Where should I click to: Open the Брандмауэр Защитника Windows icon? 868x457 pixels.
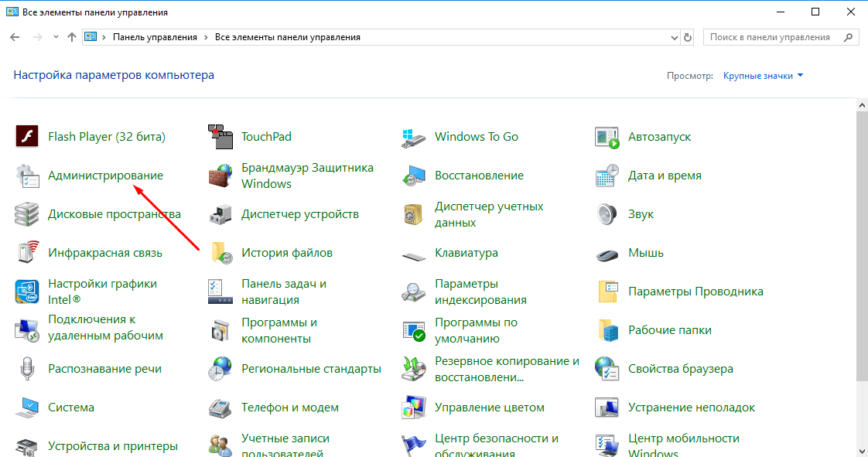(220, 176)
